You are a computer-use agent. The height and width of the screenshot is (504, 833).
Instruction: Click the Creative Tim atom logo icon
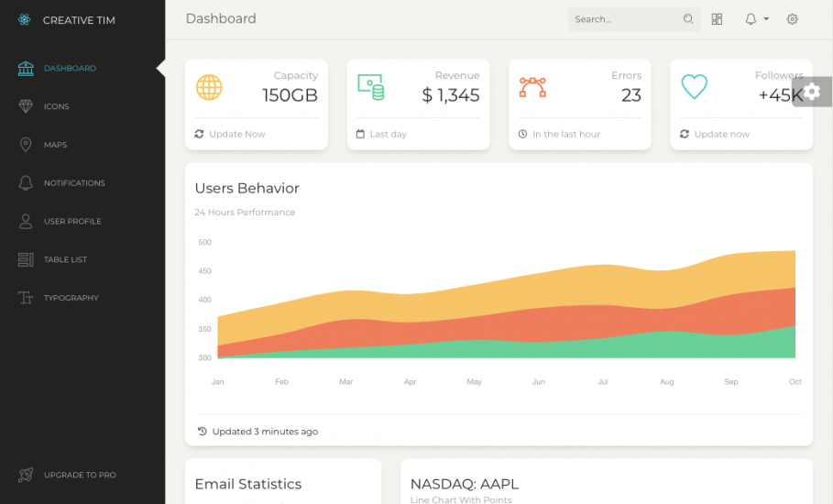pos(25,20)
